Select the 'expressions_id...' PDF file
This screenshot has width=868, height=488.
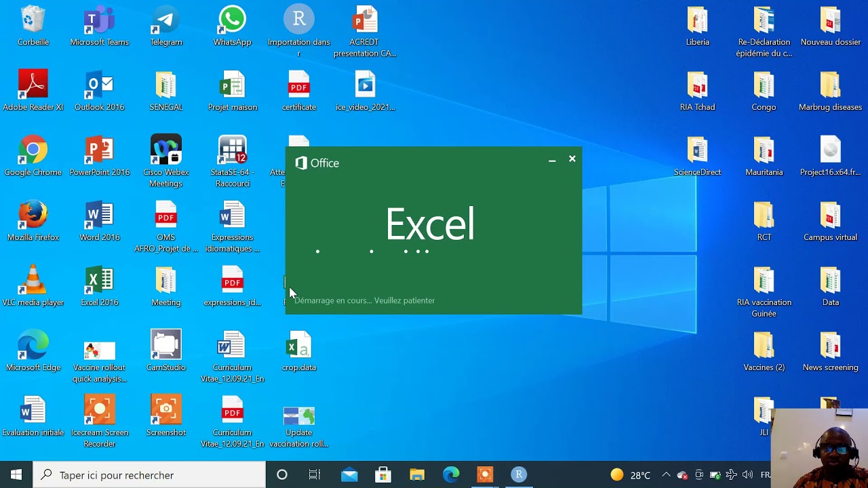pos(233,286)
